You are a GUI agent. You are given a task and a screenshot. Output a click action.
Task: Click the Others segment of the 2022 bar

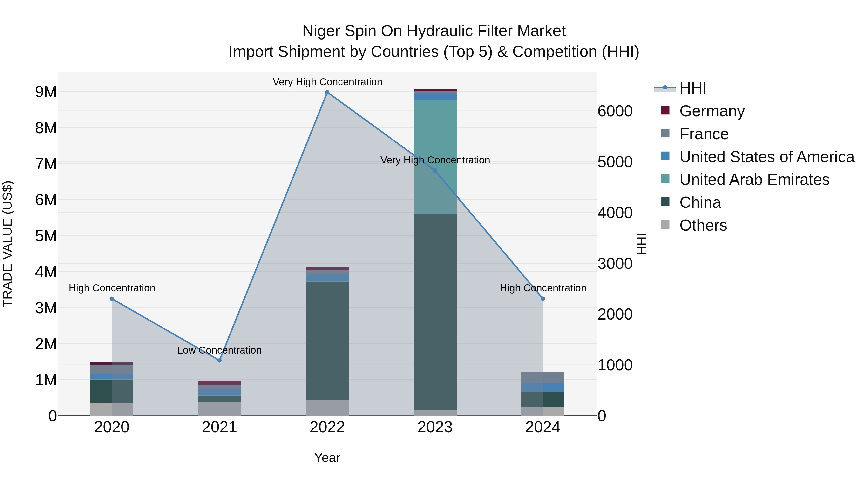pos(327,408)
